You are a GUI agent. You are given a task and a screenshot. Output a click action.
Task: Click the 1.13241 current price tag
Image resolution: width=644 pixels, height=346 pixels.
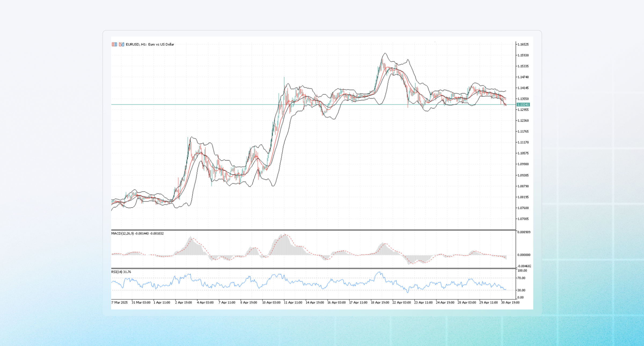[523, 104]
